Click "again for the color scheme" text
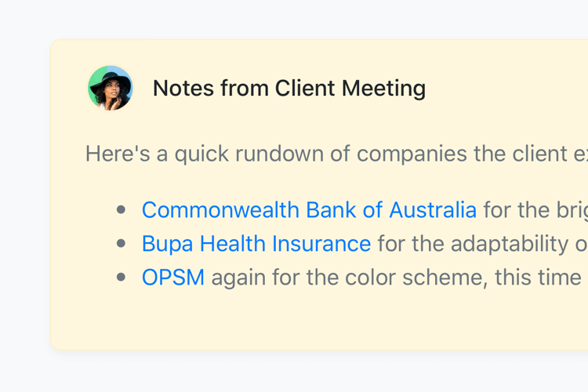The height and width of the screenshot is (392, 588). [x=345, y=278]
